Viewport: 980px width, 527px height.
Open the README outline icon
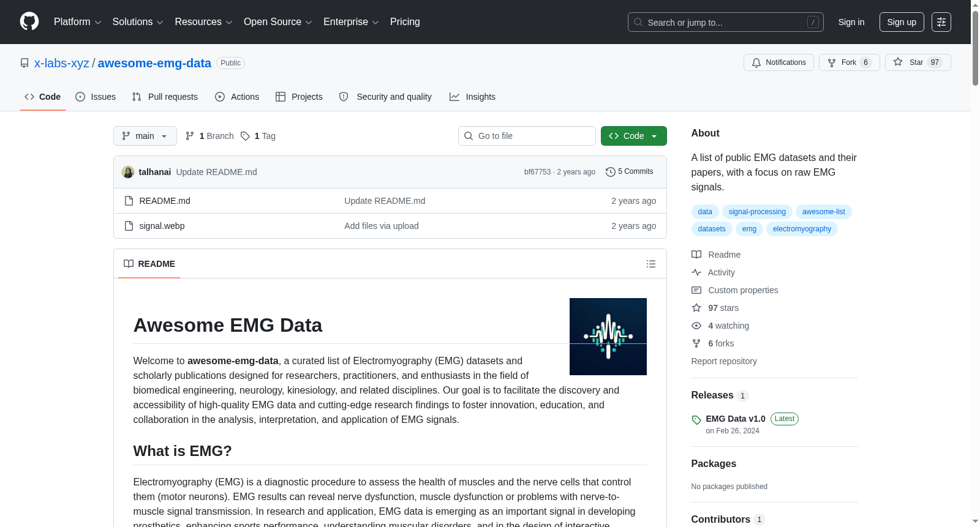pyautogui.click(x=651, y=264)
